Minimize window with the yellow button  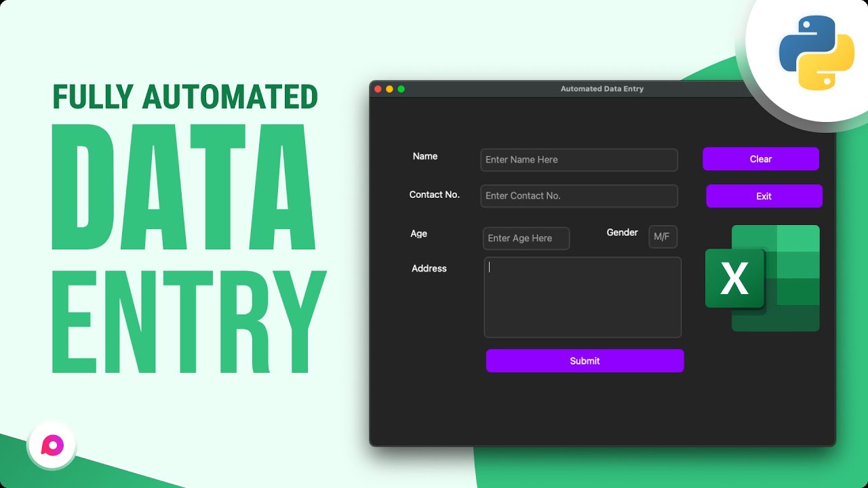[389, 89]
